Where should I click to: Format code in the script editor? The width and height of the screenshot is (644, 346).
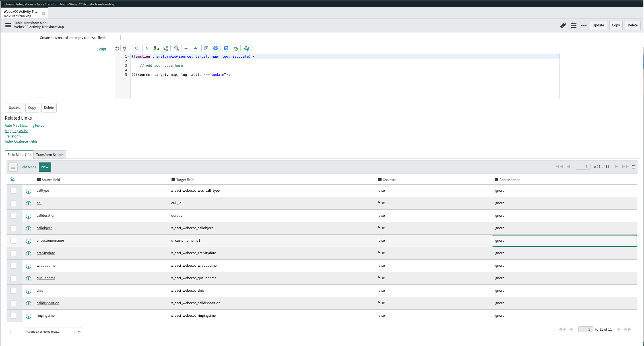point(147,48)
